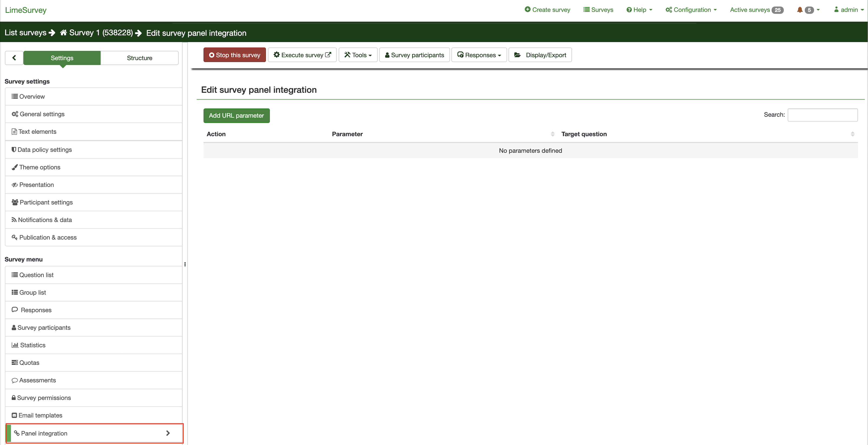The width and height of the screenshot is (868, 445).
Task: Go to List surveys breadcrumb
Action: point(26,33)
